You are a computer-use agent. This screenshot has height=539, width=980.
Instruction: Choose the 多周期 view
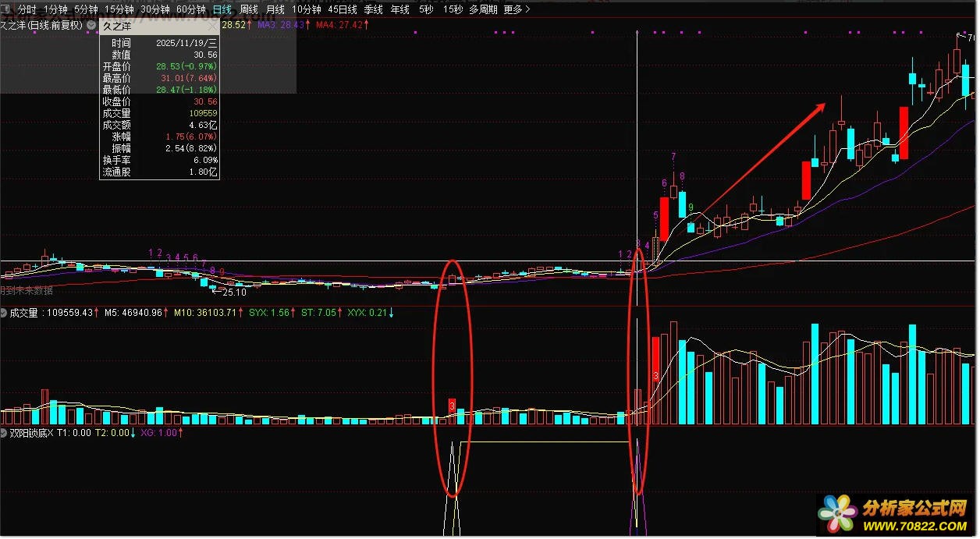pyautogui.click(x=484, y=9)
